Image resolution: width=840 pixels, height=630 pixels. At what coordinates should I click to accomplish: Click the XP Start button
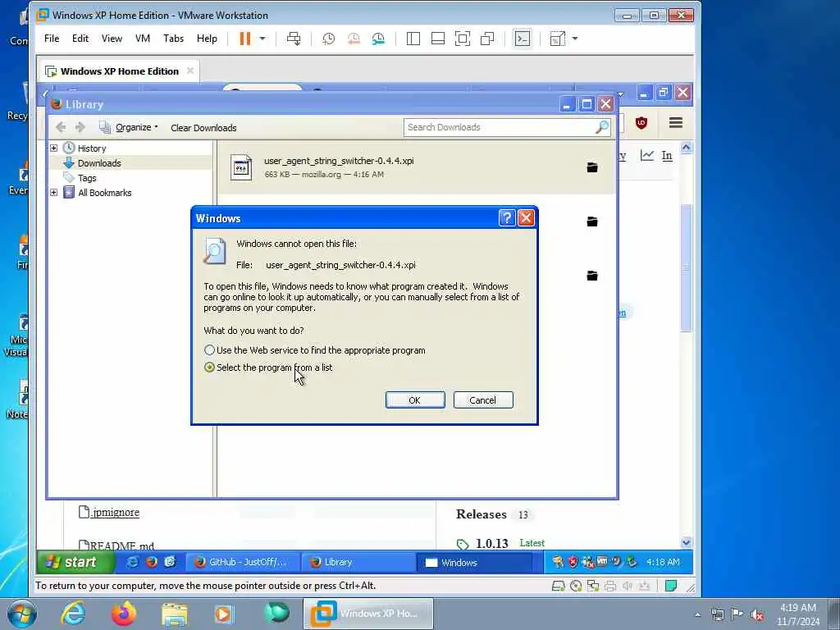pos(75,562)
